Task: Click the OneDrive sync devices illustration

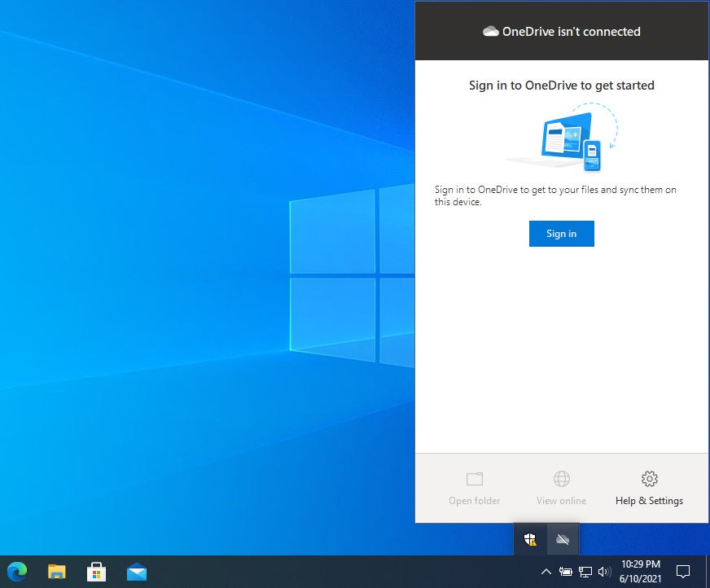Action: [x=562, y=138]
